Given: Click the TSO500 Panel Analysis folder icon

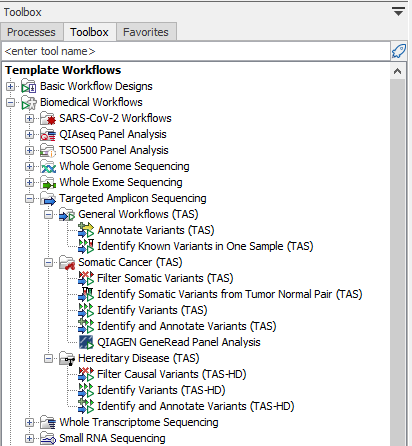Looking at the screenshot, I should pos(48,150).
